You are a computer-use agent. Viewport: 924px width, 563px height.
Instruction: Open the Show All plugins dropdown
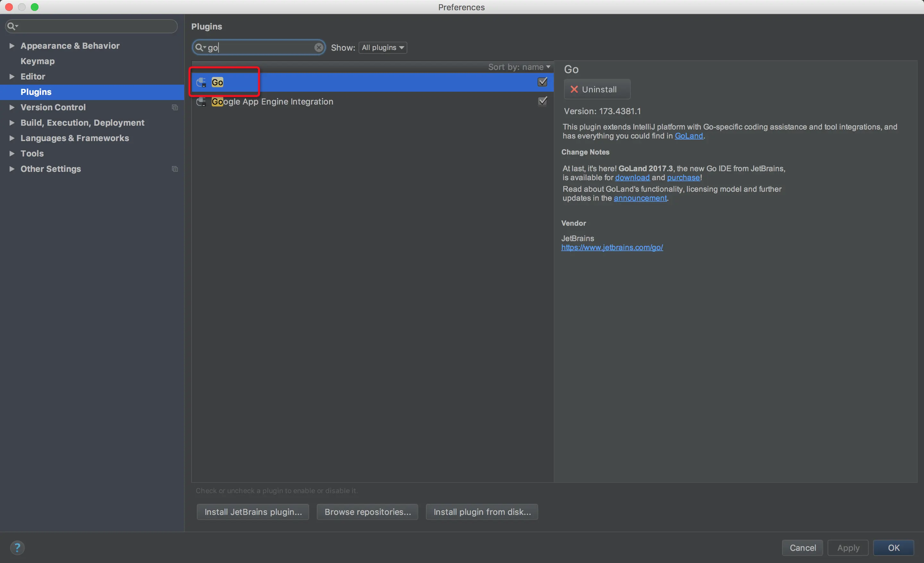pos(382,47)
